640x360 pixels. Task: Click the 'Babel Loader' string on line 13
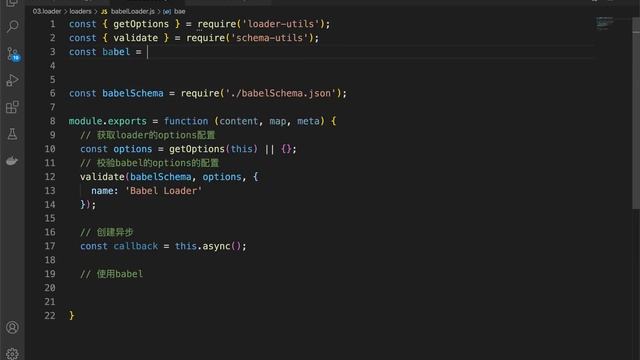pos(164,191)
